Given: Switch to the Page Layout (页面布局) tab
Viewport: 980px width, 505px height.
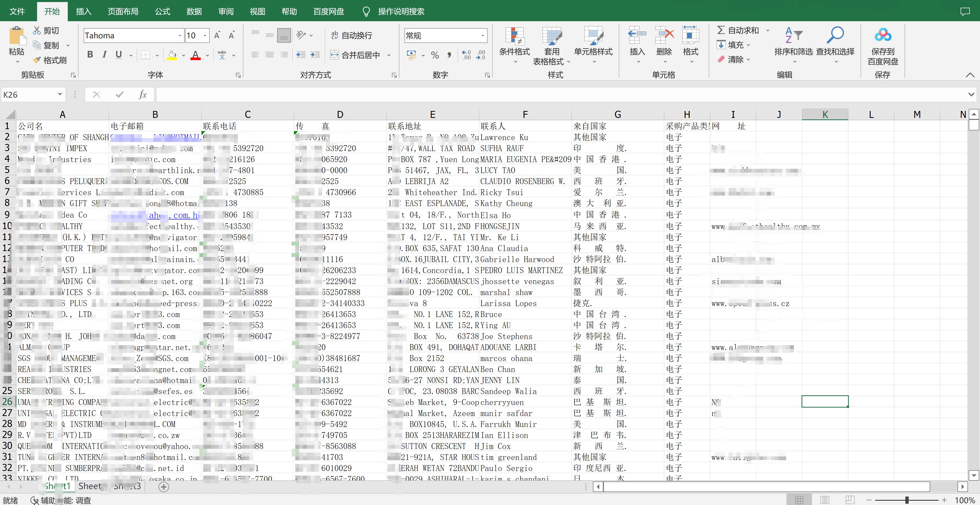Looking at the screenshot, I should (x=123, y=12).
